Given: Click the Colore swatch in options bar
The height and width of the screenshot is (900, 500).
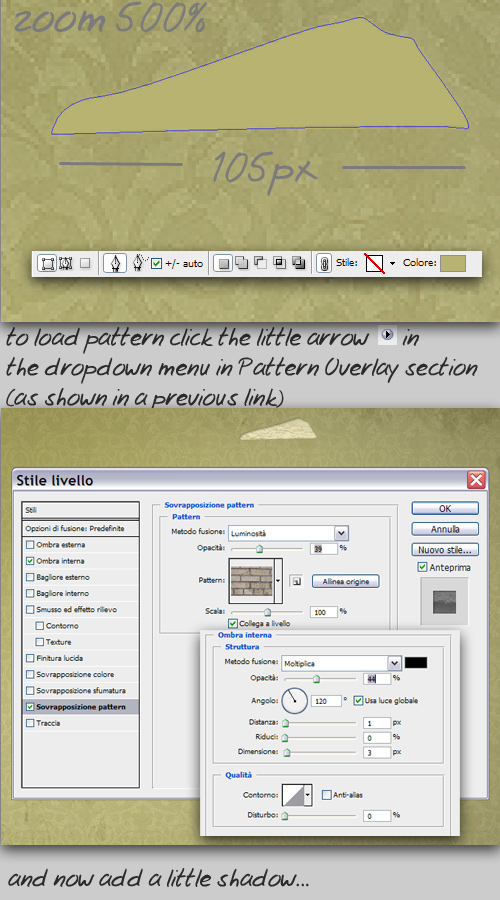Looking at the screenshot, I should [x=453, y=263].
